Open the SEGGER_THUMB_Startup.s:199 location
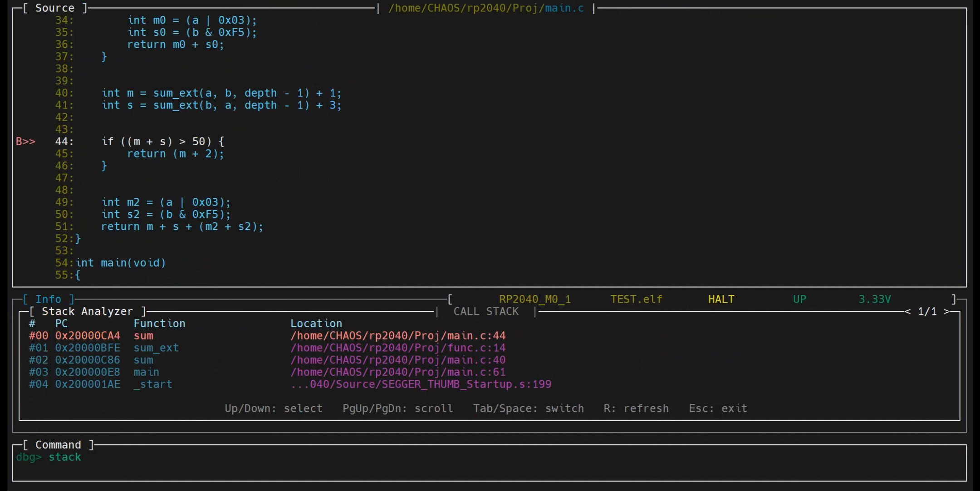 (421, 384)
